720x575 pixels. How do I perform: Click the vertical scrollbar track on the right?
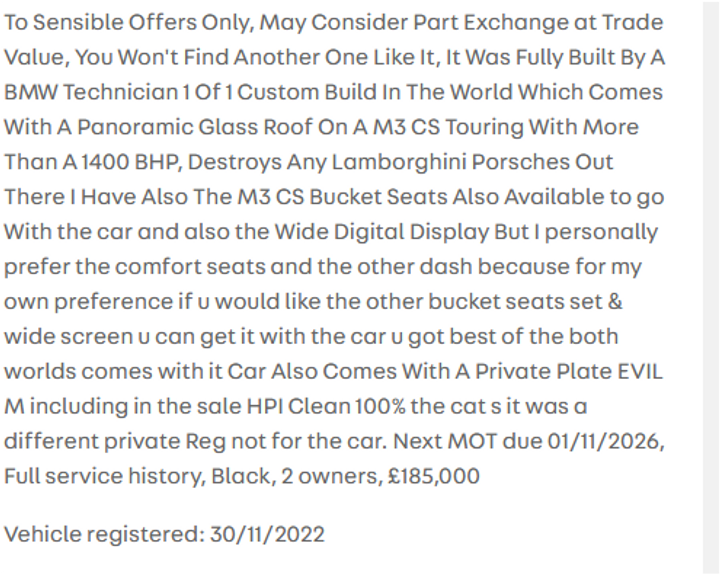point(711,288)
